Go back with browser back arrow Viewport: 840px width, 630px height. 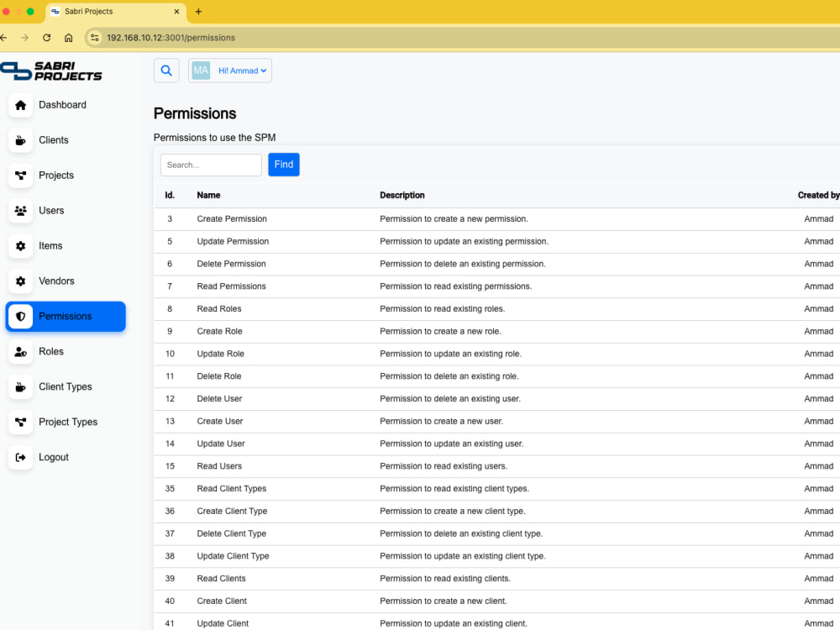3,38
